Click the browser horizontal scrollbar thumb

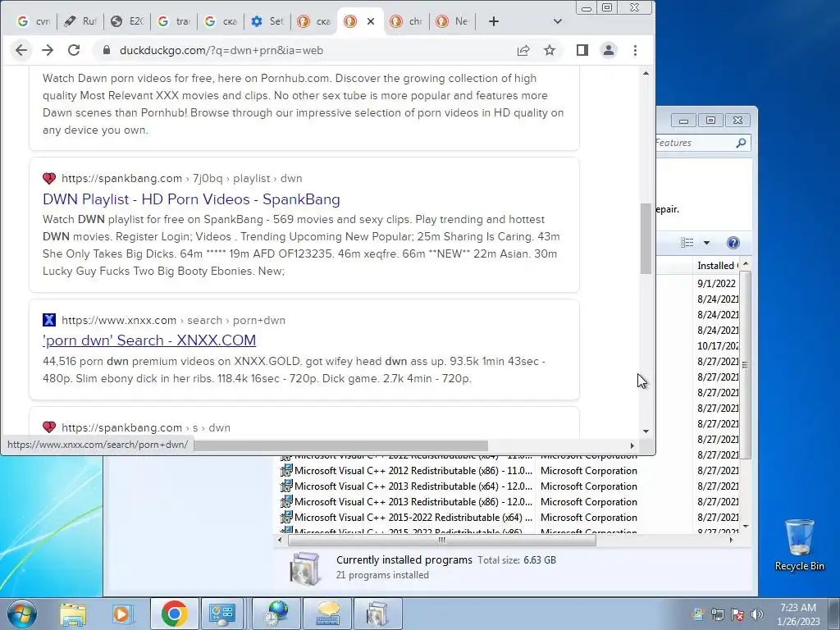tap(340, 445)
